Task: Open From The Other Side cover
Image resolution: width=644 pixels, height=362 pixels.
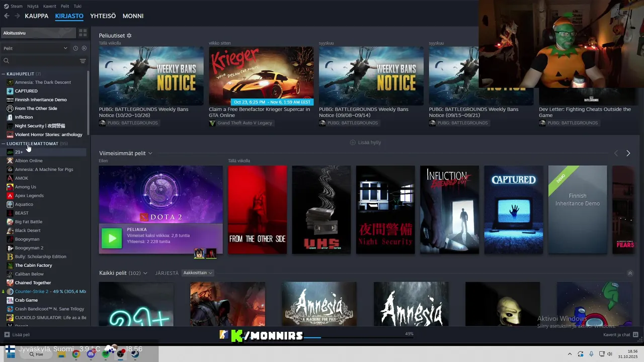Action: 257,210
